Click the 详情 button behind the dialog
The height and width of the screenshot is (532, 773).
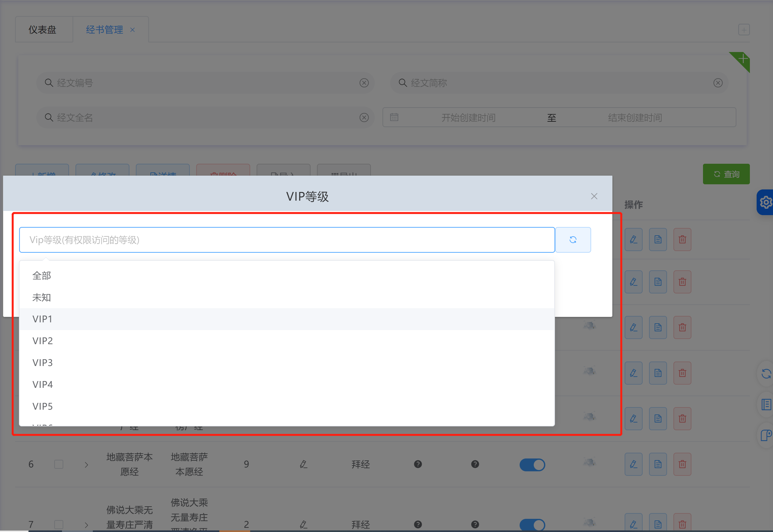click(x=163, y=170)
